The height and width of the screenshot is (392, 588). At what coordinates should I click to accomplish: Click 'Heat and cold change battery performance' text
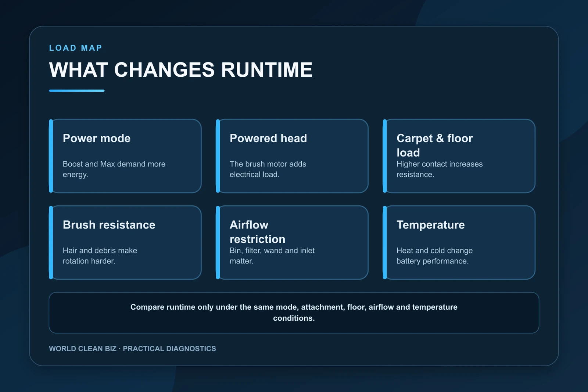[435, 256]
